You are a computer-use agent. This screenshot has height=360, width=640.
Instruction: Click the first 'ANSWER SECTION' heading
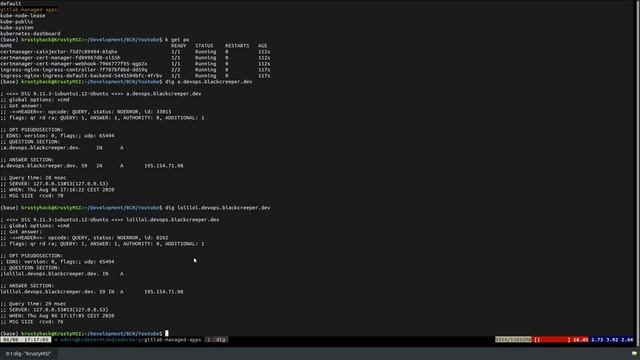pos(27,160)
